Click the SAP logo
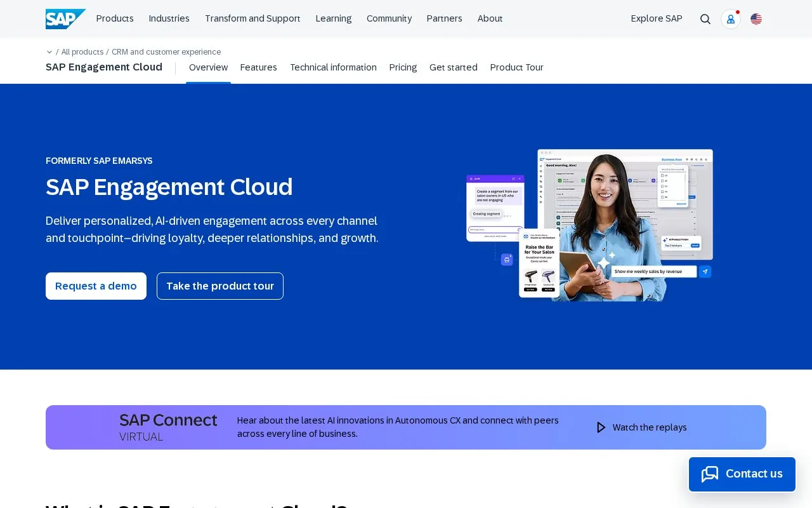 tap(66, 19)
